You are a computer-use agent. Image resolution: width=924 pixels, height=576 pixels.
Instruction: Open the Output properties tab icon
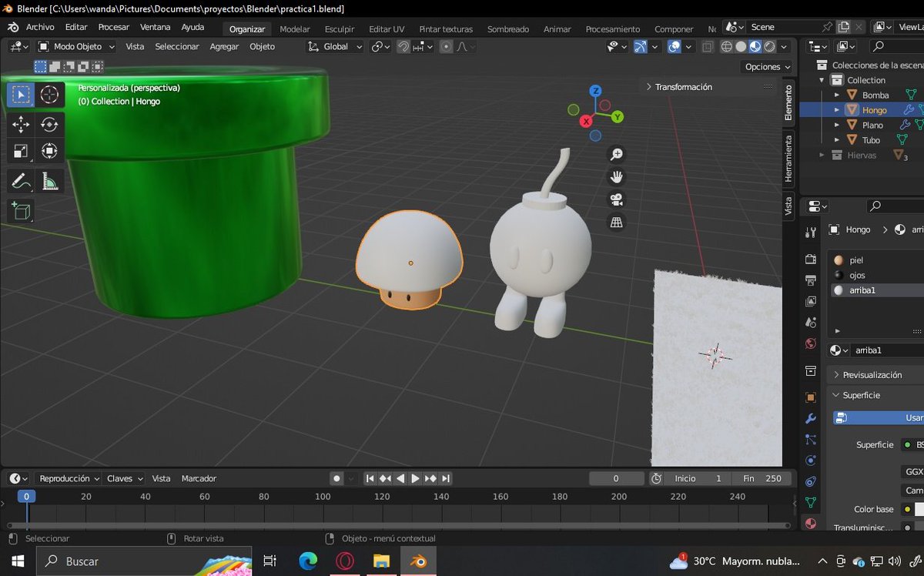click(810, 280)
